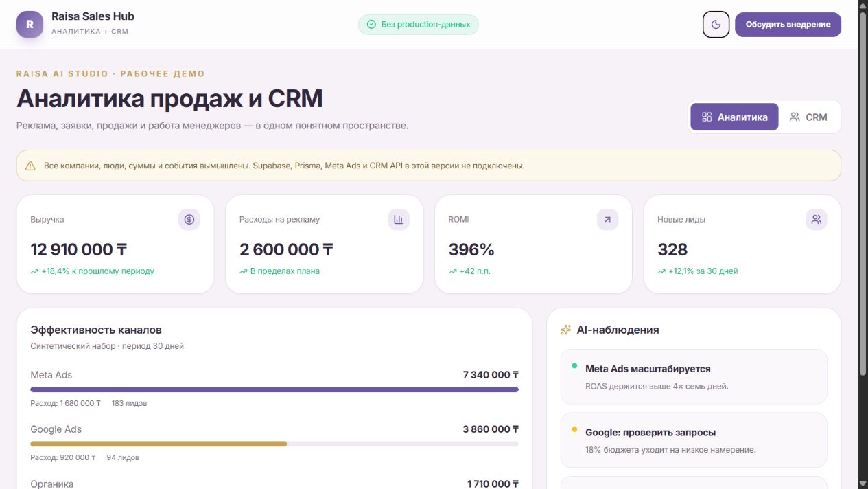
Task: Click the yellow dot on Google insight
Action: (x=574, y=430)
